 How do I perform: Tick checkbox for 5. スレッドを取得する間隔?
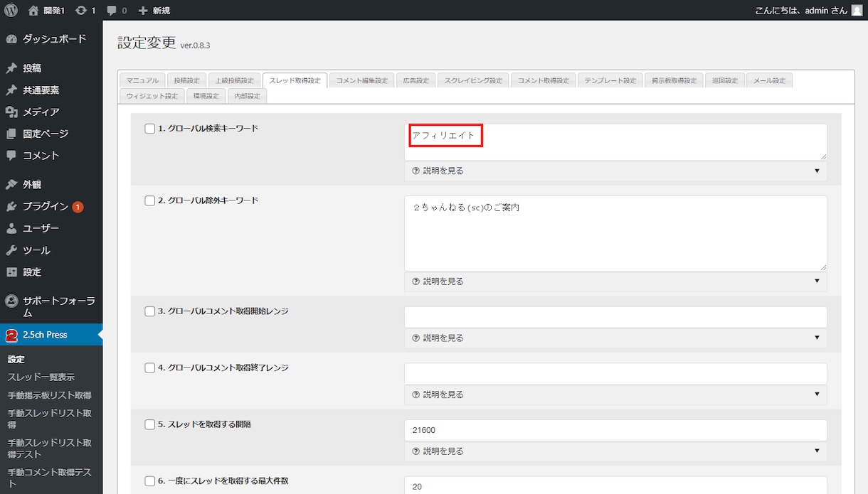(x=150, y=424)
